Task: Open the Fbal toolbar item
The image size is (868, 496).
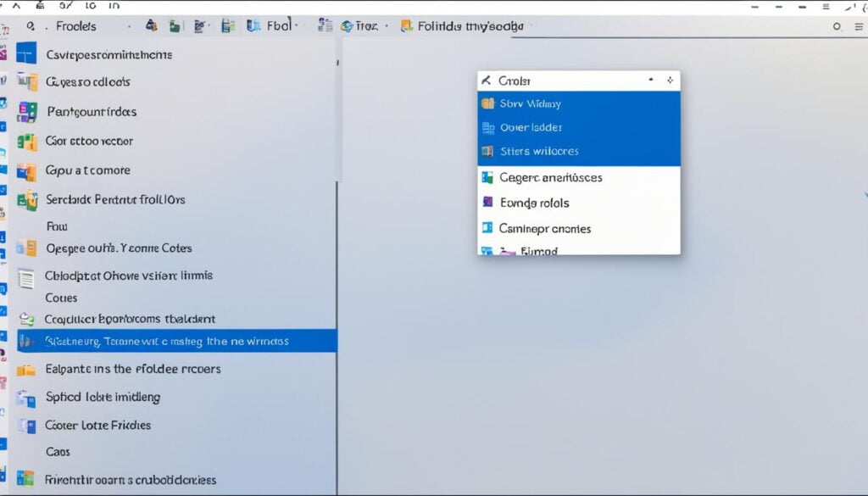Action: (279, 26)
